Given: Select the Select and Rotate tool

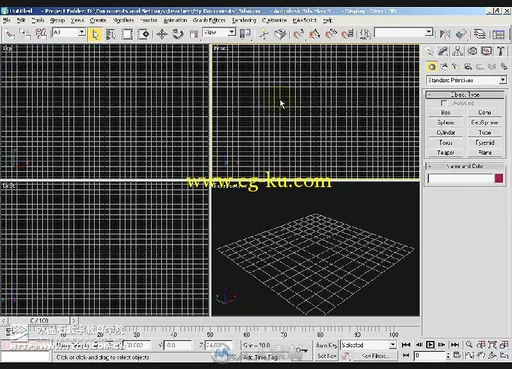Looking at the screenshot, I should click(178, 34).
